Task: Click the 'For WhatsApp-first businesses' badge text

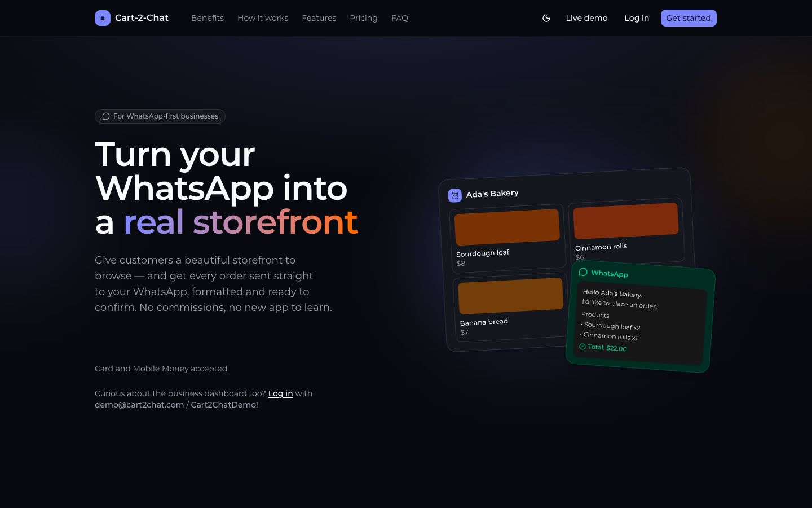Action: tap(166, 116)
